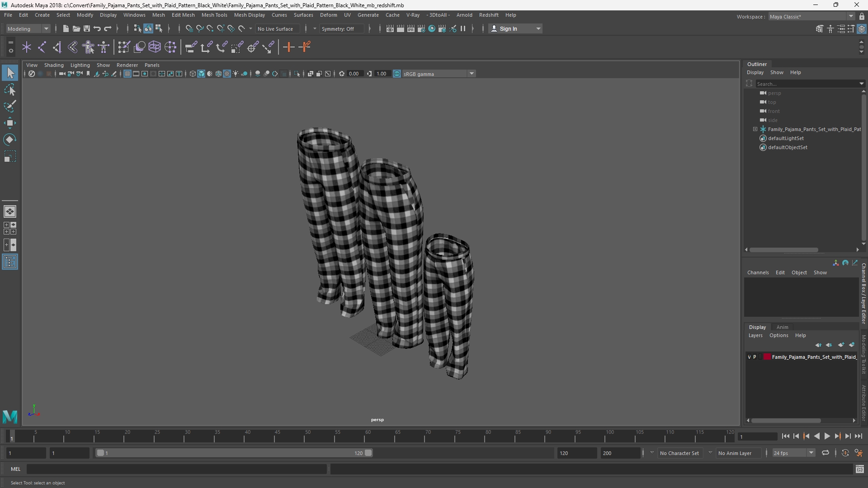Expand the Family_Pajama_Pants_Set node in Outliner
Screen dimensions: 868x488
pos(755,129)
